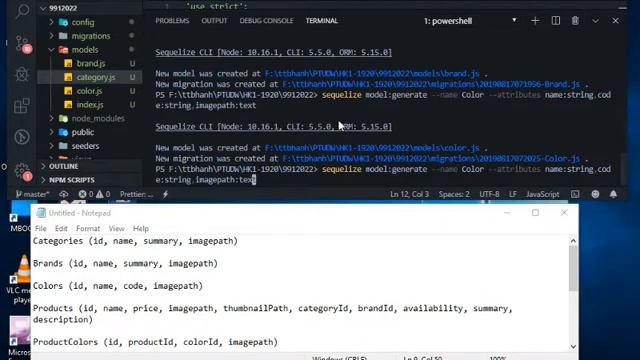Open the Run and Debug view
The height and width of the screenshot is (360, 640).
coord(22,75)
